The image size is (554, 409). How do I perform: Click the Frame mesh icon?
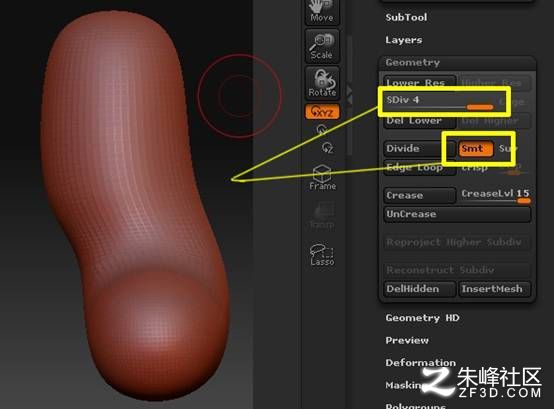[322, 177]
